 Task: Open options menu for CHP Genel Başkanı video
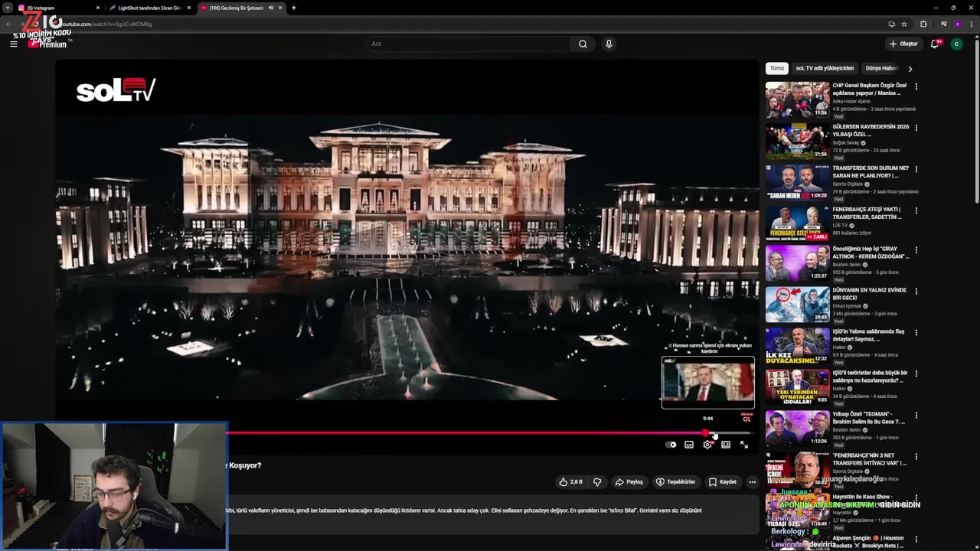click(x=916, y=86)
